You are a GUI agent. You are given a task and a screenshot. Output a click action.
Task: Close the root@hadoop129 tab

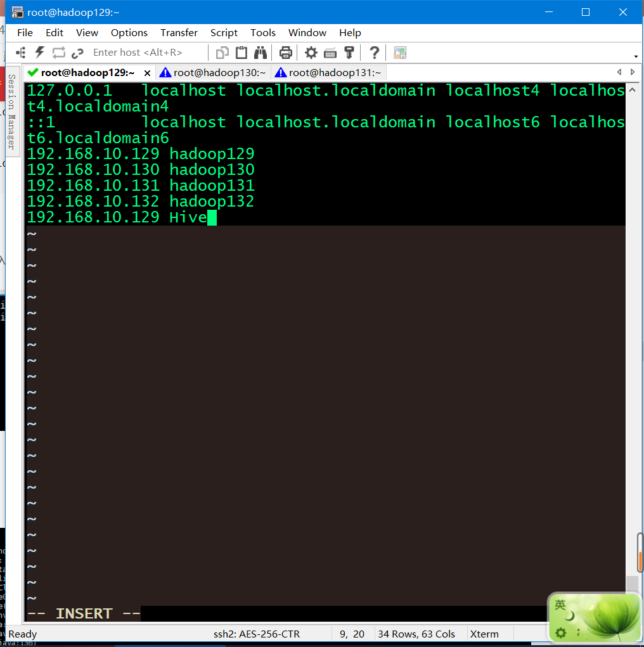147,73
